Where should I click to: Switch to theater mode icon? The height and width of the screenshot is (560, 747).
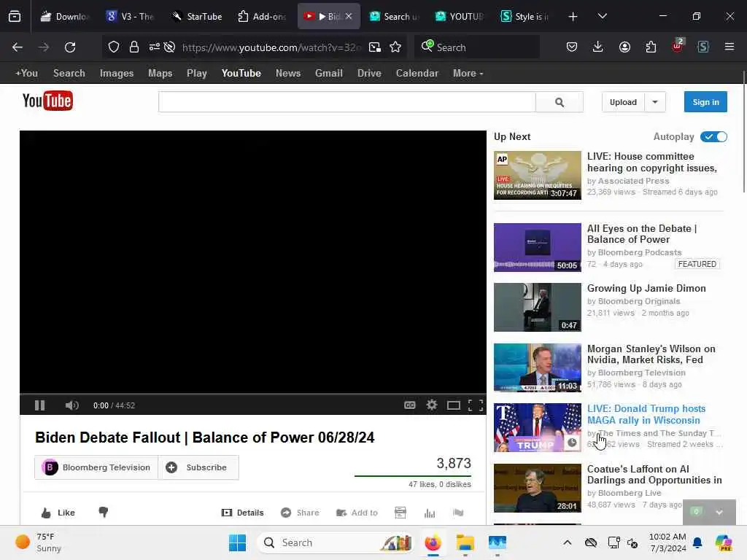[454, 405]
